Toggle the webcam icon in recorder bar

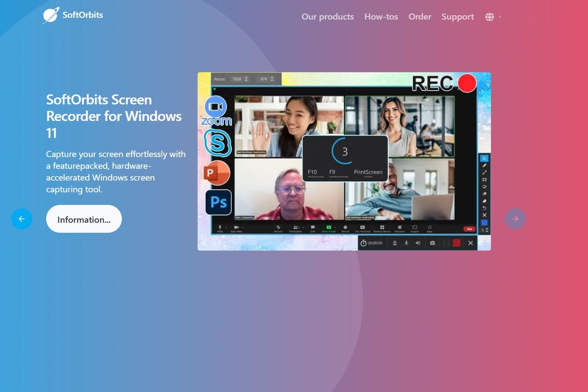[394, 243]
